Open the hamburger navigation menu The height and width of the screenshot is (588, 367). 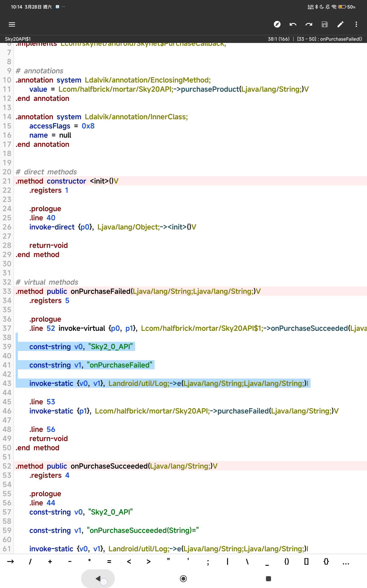click(x=12, y=24)
